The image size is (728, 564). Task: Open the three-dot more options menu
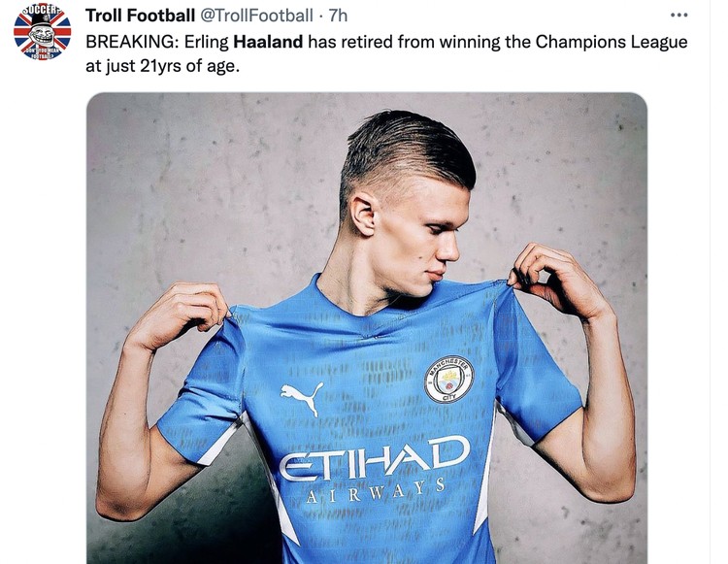coord(678,16)
